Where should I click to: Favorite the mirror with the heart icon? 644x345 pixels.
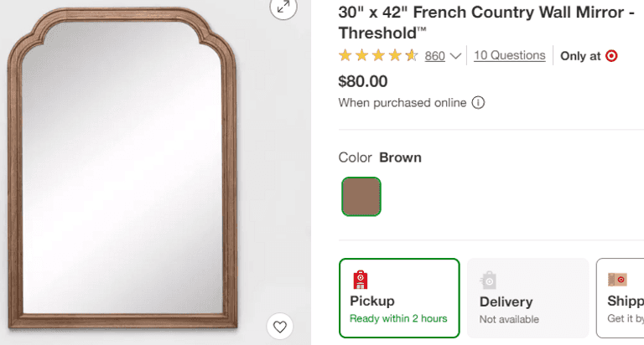[x=280, y=326]
